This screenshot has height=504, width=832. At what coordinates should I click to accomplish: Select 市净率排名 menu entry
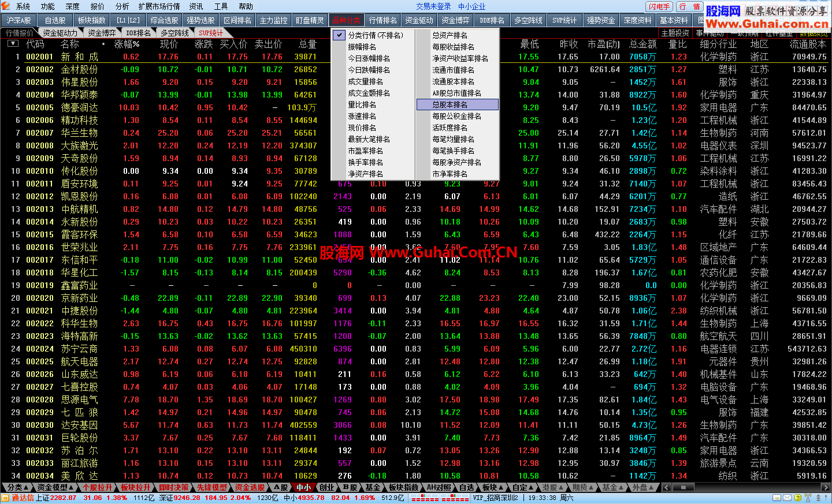click(457, 174)
